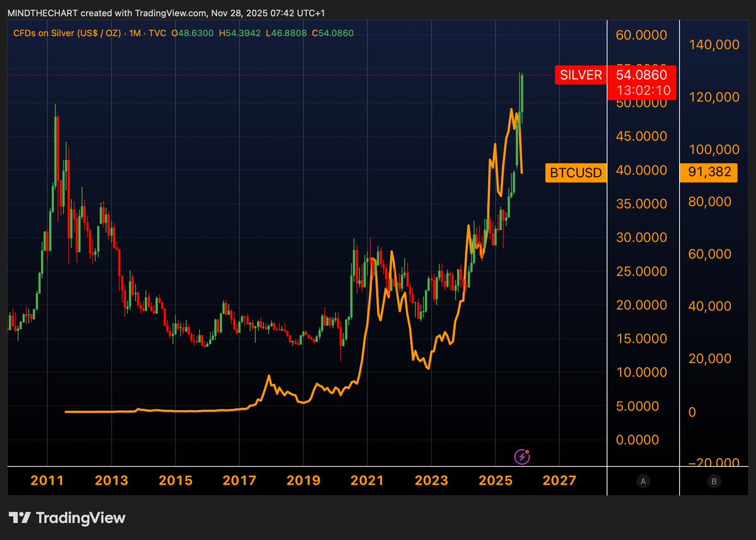Click the close value C54.0860
Screen dimensions: 756x540
pos(333,33)
